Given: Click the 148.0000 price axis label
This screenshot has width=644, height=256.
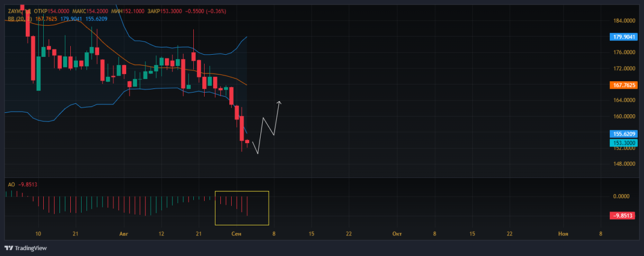Looking at the screenshot, I should (624, 164).
